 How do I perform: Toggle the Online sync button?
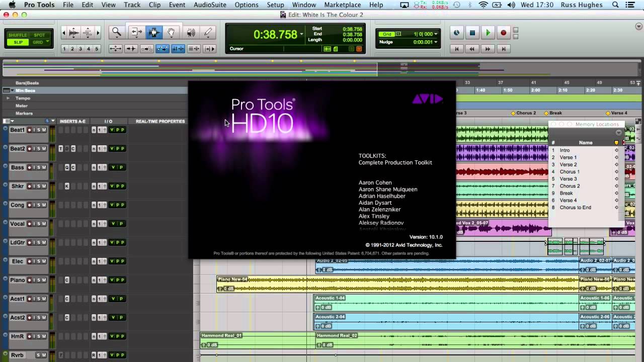point(456,33)
